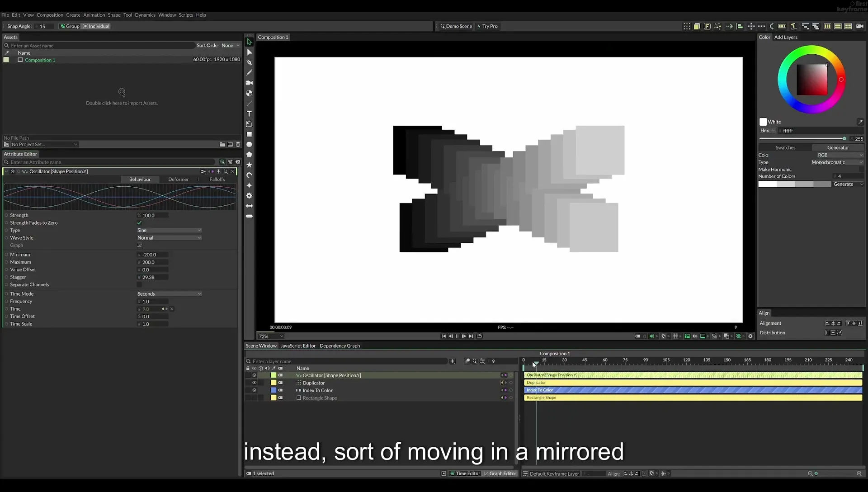Choose the Camera tool
Screen dimensions: 868x492
click(x=249, y=83)
